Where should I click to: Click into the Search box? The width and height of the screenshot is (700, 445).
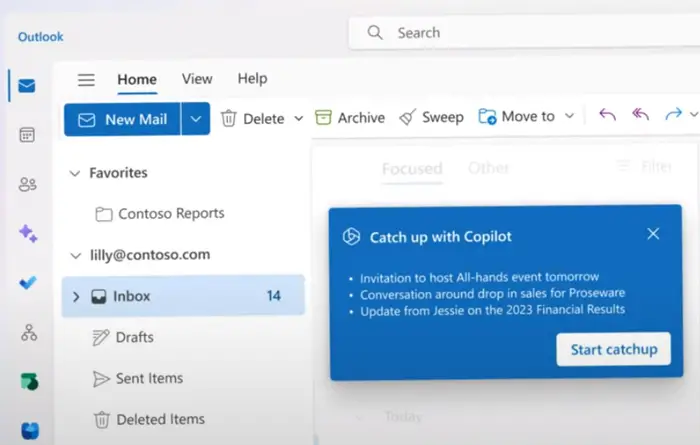point(524,32)
